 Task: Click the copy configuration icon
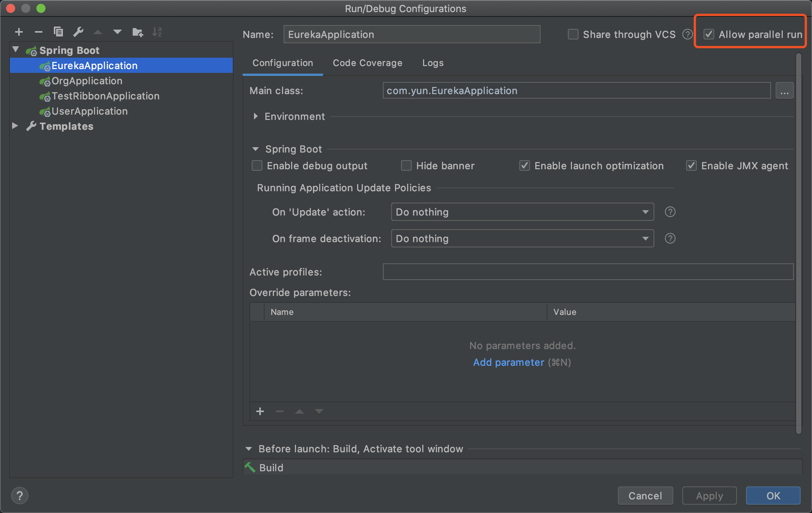coord(58,32)
